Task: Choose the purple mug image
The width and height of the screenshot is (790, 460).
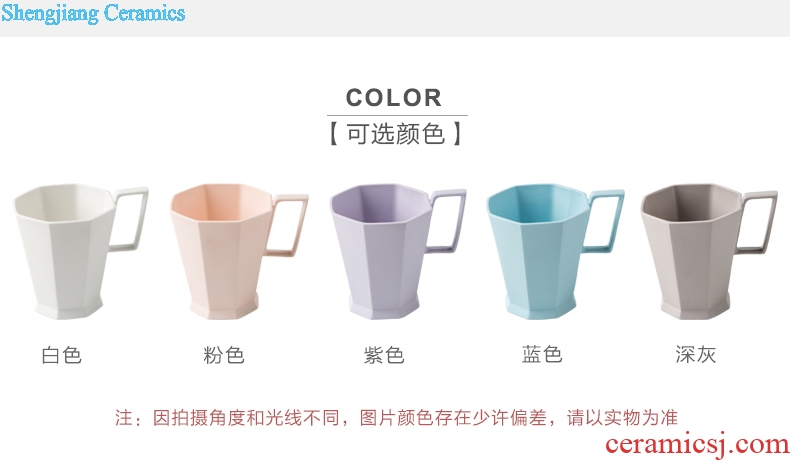Action: (x=398, y=251)
